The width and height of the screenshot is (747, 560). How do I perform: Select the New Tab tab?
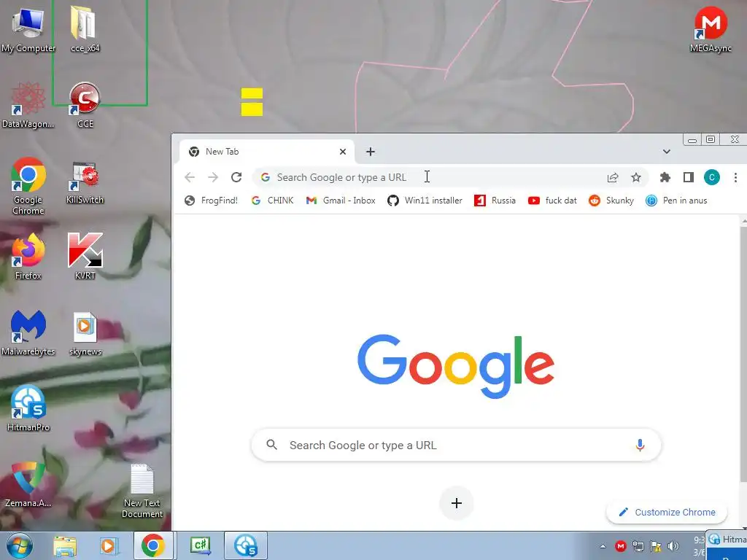pyautogui.click(x=267, y=152)
